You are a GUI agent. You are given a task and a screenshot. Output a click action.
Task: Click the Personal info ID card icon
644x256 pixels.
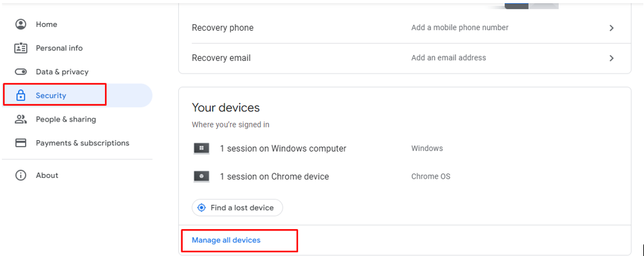21,48
